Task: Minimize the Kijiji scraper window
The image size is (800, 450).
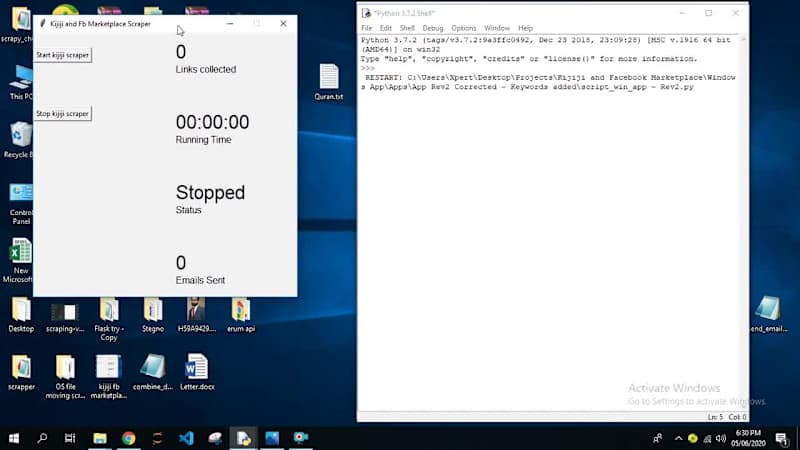Action: pos(230,23)
